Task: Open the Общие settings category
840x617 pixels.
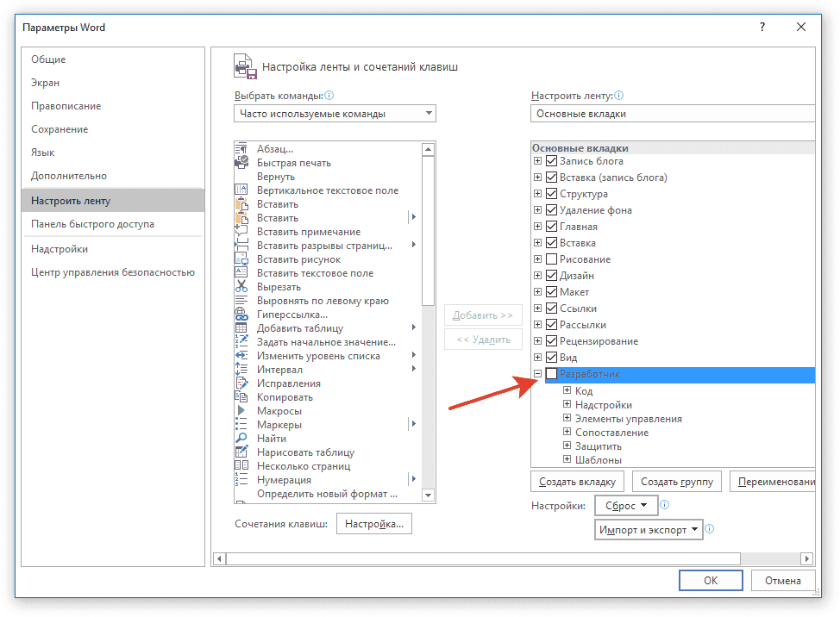Action: [113, 59]
